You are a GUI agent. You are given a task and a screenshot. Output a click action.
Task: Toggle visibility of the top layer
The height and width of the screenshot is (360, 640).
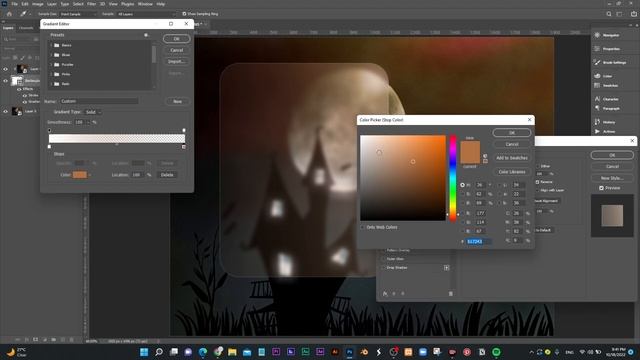[5, 69]
